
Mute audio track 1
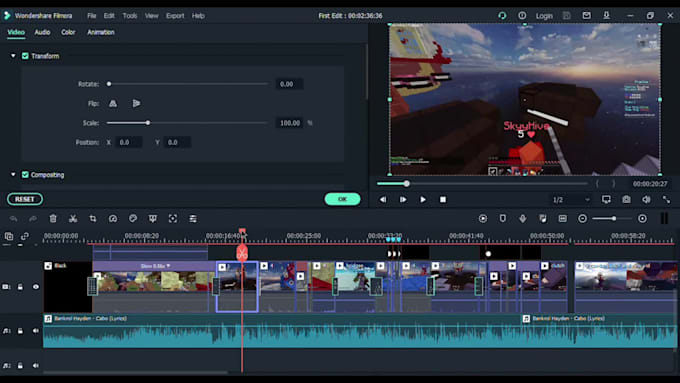click(36, 331)
